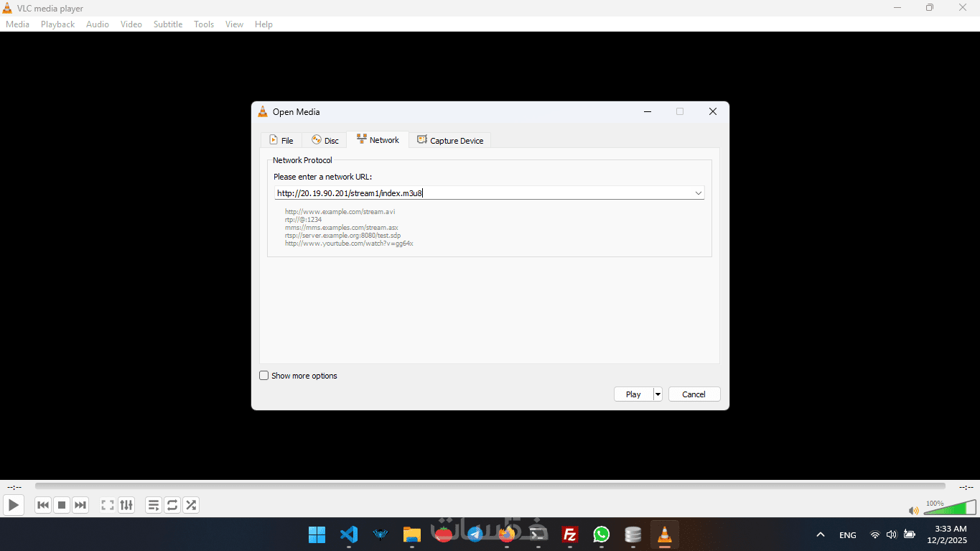Toggle loop repeat mode icon

click(172, 505)
